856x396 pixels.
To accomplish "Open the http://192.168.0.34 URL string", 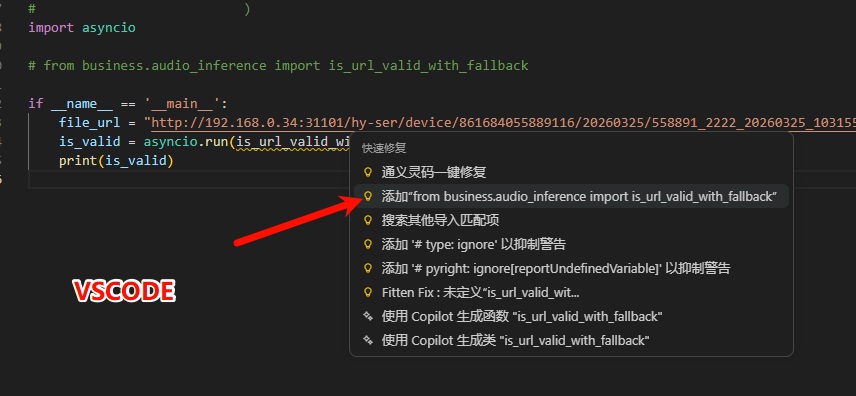I will click(x=503, y=123).
